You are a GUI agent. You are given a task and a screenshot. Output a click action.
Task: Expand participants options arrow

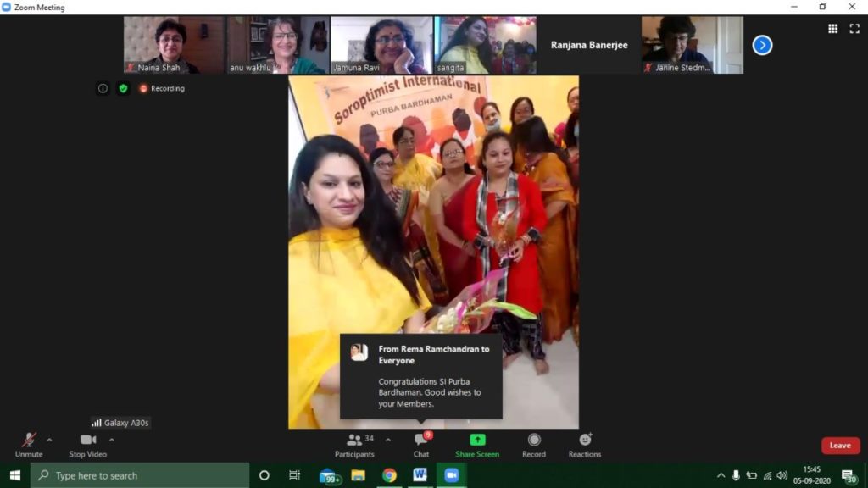point(388,440)
